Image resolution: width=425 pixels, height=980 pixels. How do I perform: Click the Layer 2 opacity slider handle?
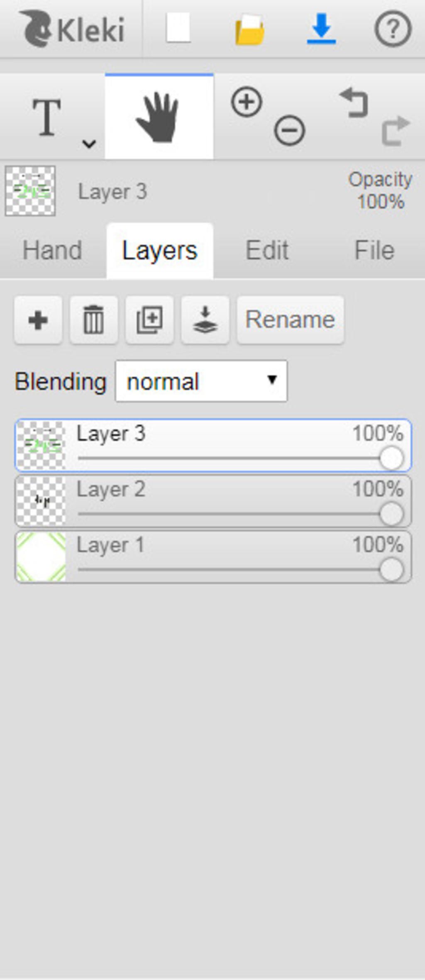coord(391,514)
